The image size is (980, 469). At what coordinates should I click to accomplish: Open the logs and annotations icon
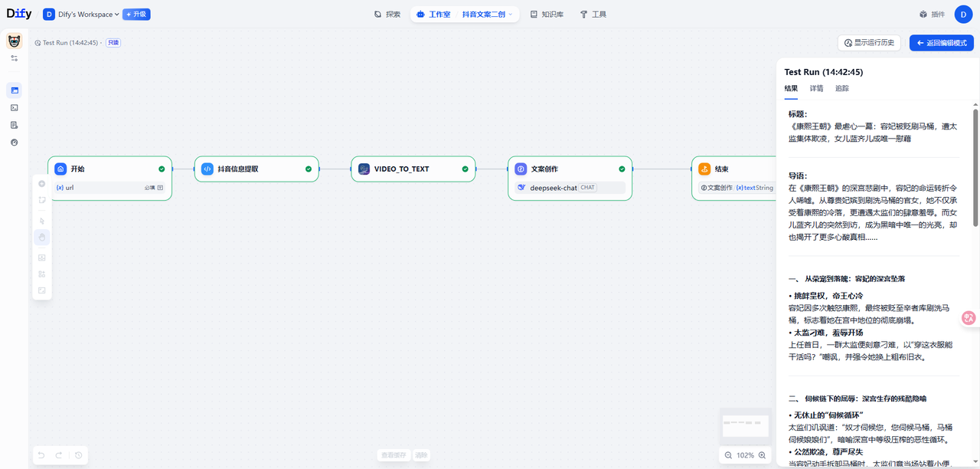pos(14,125)
